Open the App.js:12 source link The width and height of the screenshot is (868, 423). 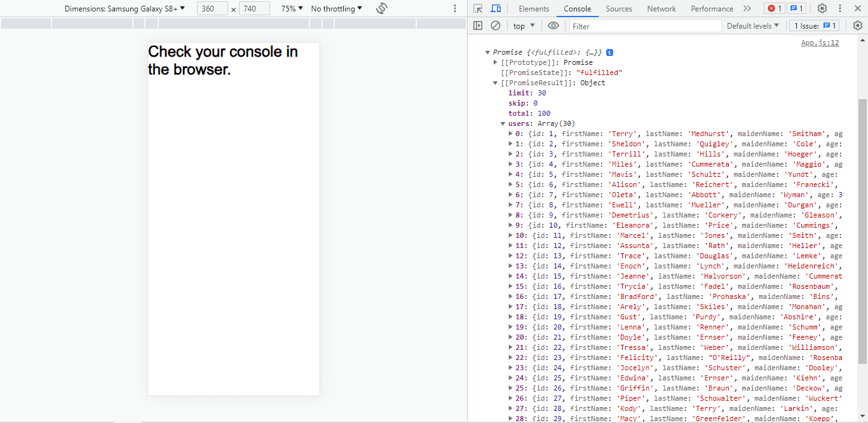click(820, 43)
